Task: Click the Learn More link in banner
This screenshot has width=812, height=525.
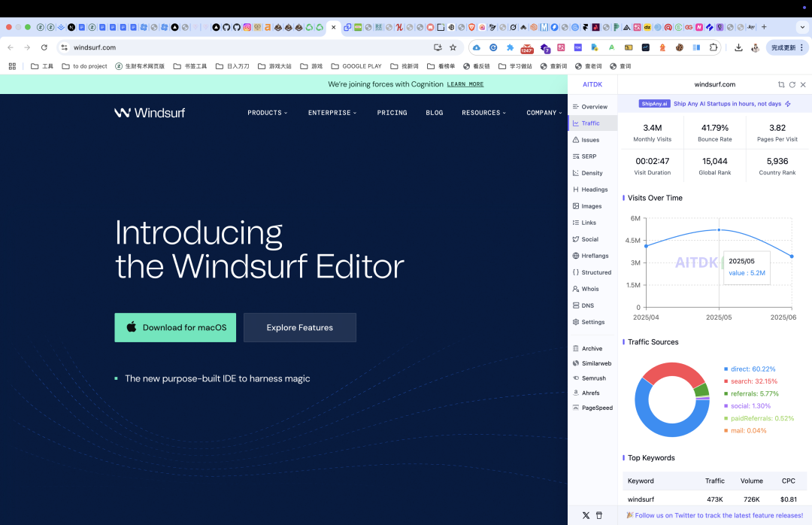Action: tap(465, 84)
